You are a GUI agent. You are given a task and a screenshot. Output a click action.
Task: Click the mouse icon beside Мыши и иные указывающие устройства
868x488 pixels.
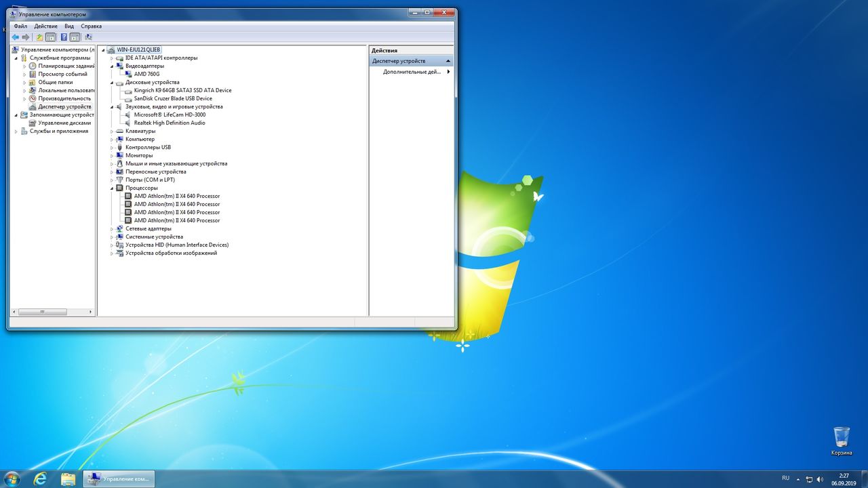(x=120, y=163)
